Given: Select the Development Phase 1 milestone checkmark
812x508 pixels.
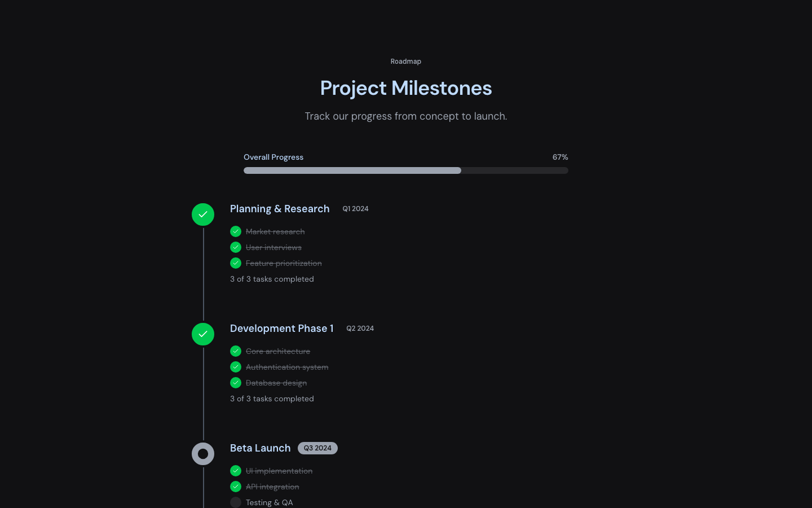Looking at the screenshot, I should [x=203, y=334].
